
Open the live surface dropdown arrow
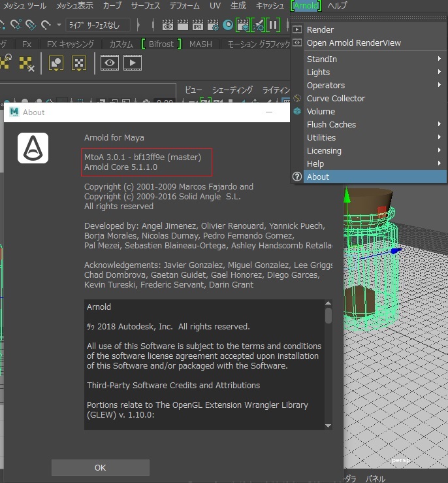tap(59, 25)
